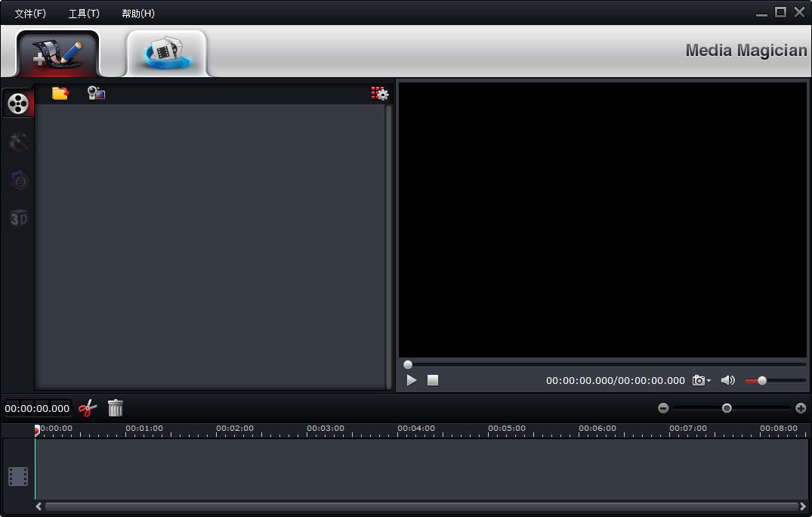Open the 文件(F) menu

(x=30, y=14)
